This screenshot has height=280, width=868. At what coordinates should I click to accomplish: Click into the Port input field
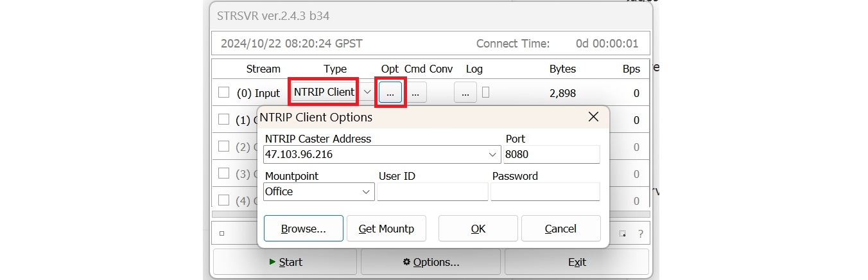point(551,155)
